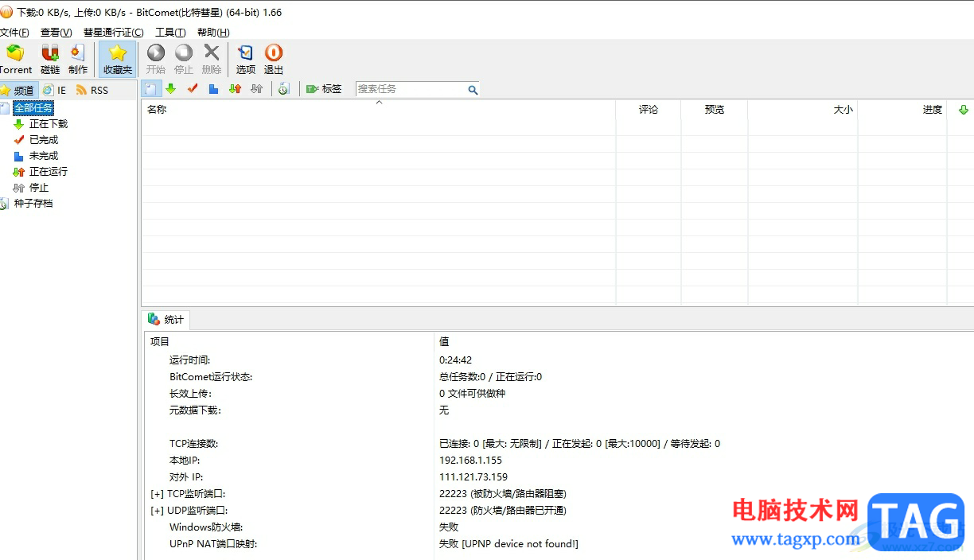
Task: Select 种子存档 in the sidebar tree
Action: pyautogui.click(x=33, y=204)
